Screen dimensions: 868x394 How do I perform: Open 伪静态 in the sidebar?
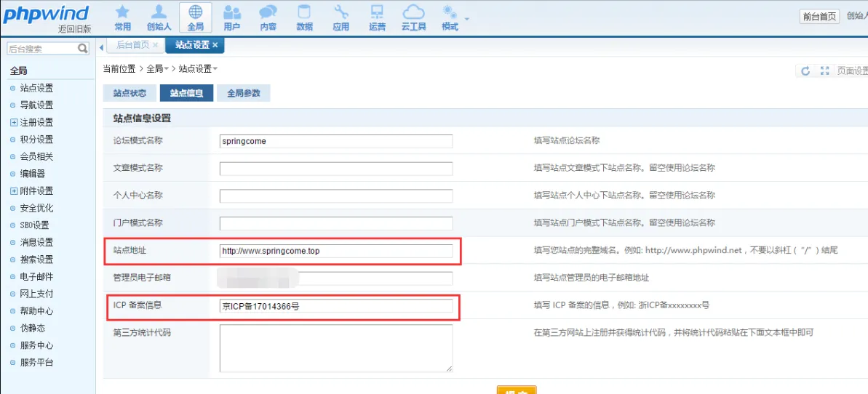33,328
